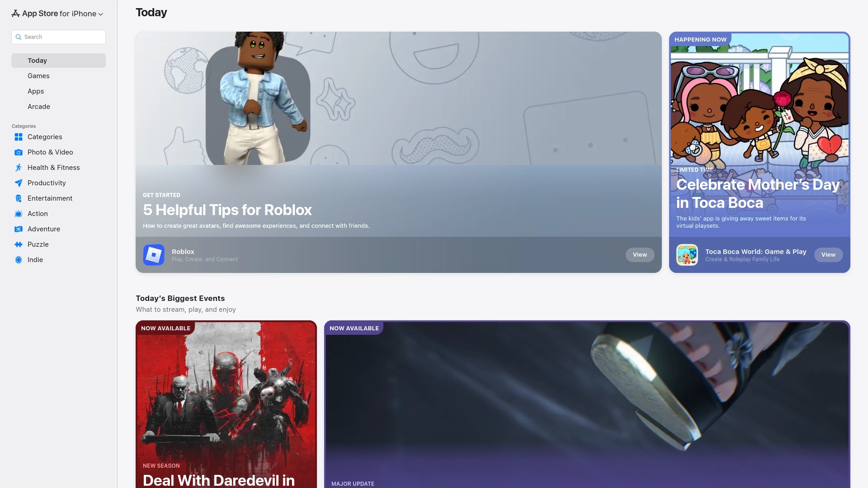Click the Toca Boca World: Game & Play title

click(x=756, y=252)
